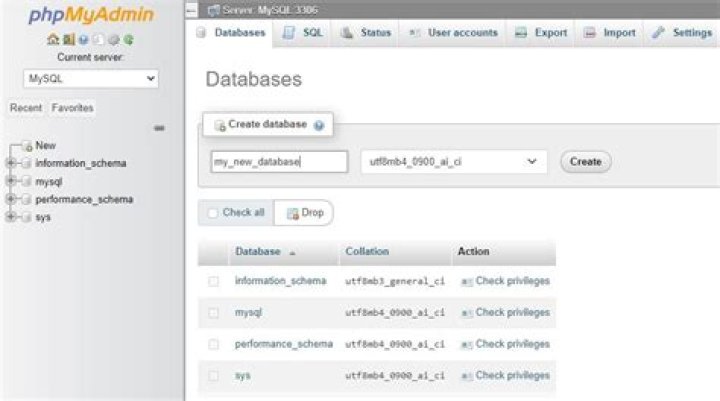Click the Home icon under the phpMyAdmin logo
The height and width of the screenshot is (401, 720).
click(x=53, y=40)
